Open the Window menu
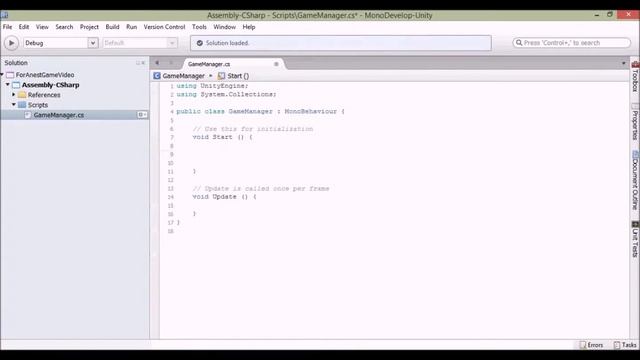The width and height of the screenshot is (640, 360). 224,27
